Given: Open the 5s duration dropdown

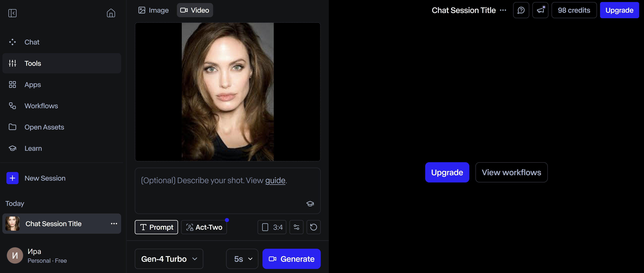Looking at the screenshot, I should click(x=242, y=259).
